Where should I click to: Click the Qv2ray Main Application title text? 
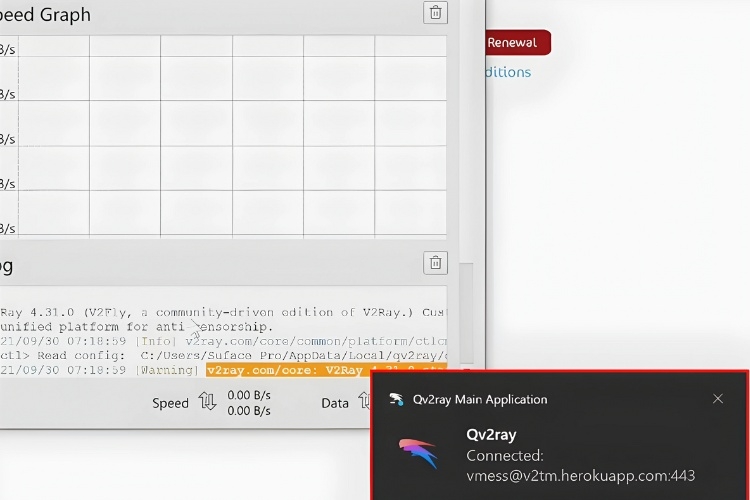click(x=480, y=400)
